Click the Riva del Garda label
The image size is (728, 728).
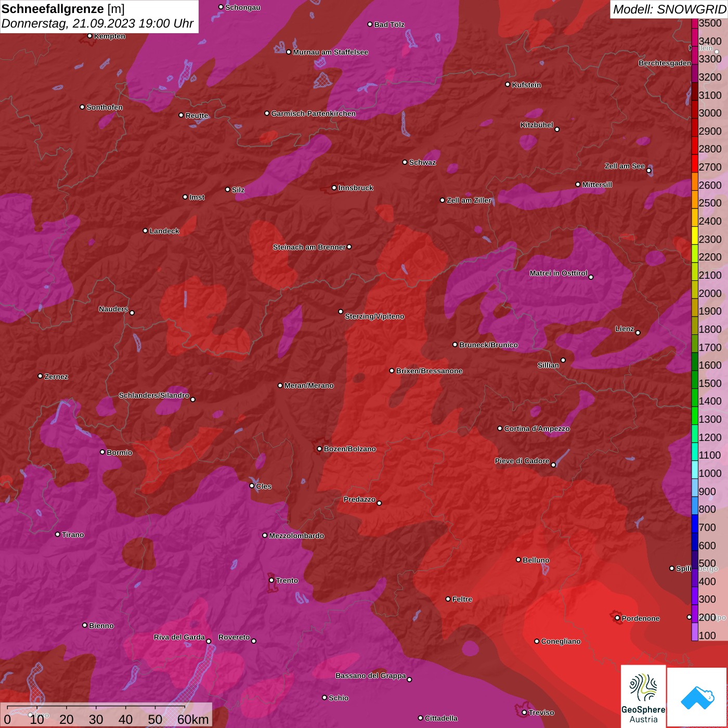pyautogui.click(x=179, y=637)
